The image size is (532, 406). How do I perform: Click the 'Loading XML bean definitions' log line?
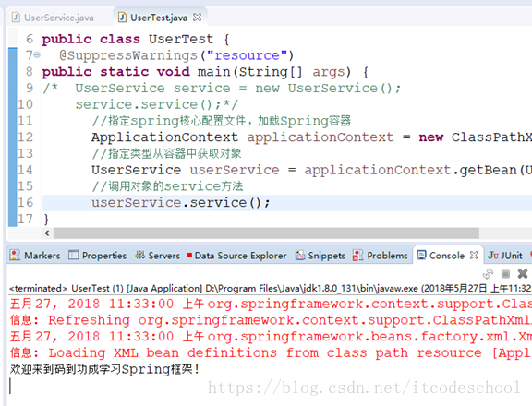(271, 352)
